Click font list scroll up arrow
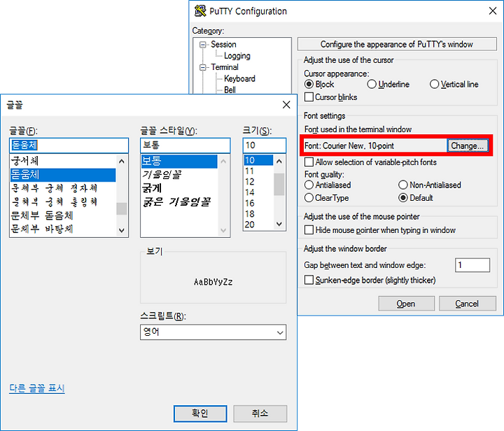The width and height of the screenshot is (504, 431). click(122, 161)
